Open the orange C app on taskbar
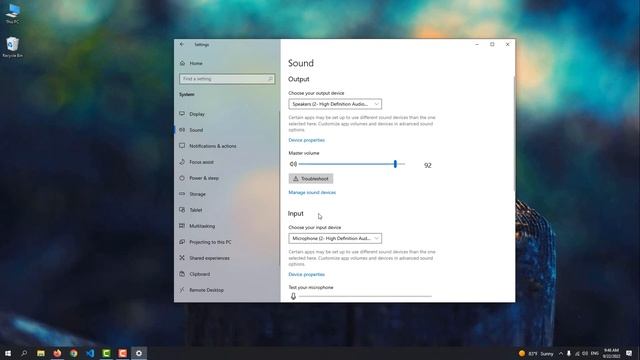640x360 pixels. click(122, 353)
